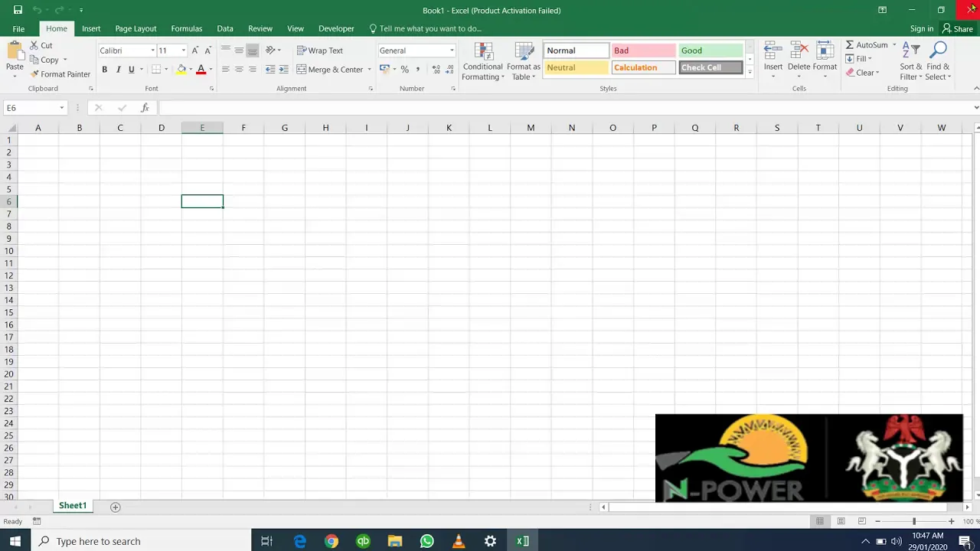Decrease indent icon

point(270,70)
